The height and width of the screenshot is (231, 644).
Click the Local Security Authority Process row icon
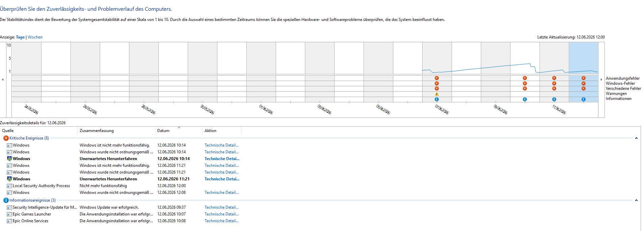(9, 186)
